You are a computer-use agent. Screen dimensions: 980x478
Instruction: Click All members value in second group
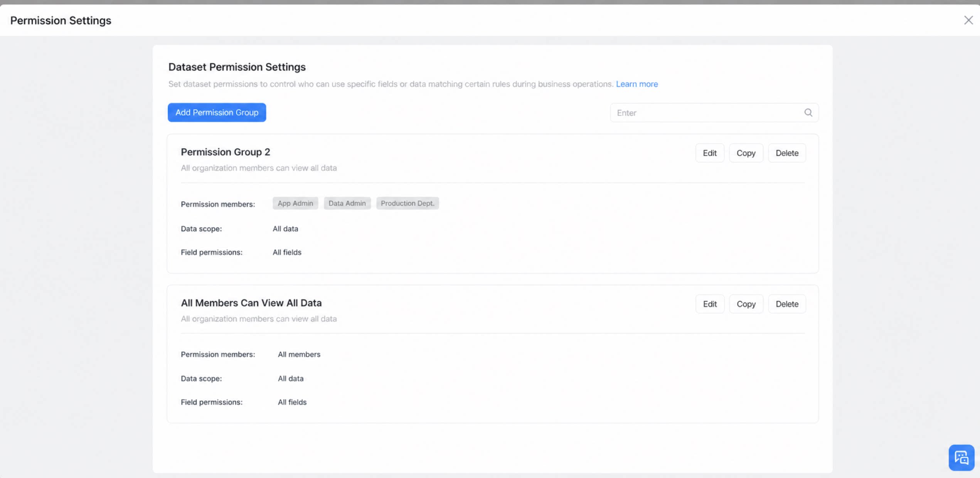click(x=299, y=354)
